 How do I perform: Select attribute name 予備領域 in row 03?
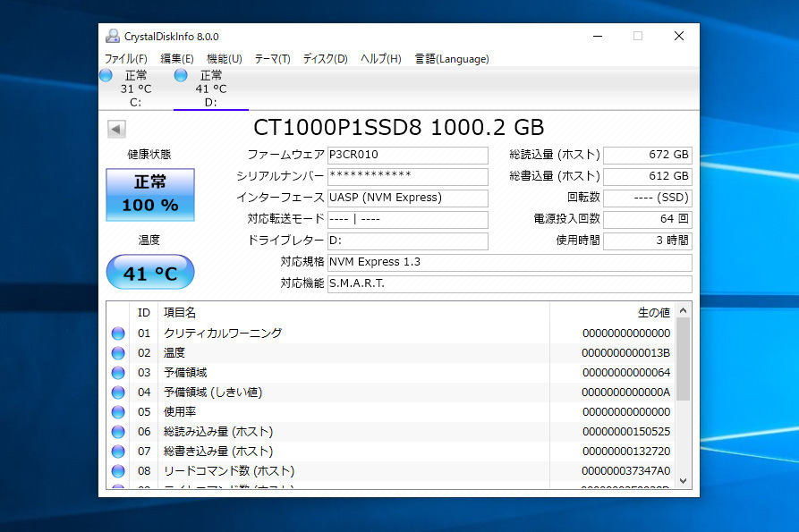pyautogui.click(x=185, y=373)
